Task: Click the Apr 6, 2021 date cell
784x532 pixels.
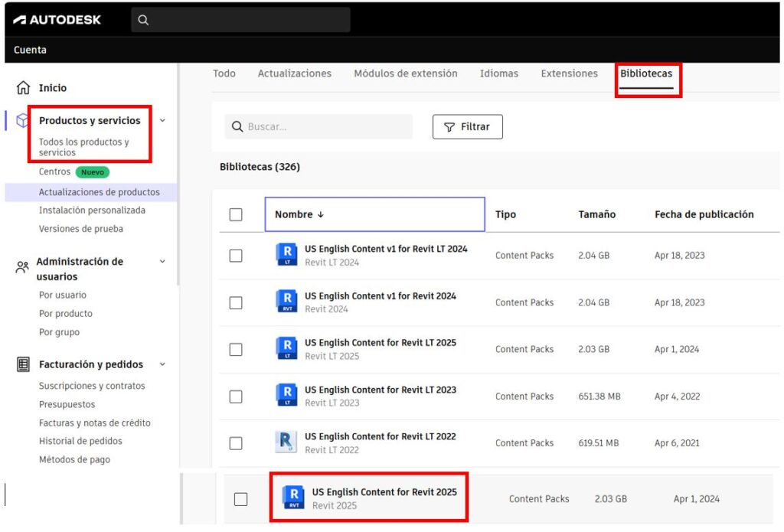Action: coord(677,443)
